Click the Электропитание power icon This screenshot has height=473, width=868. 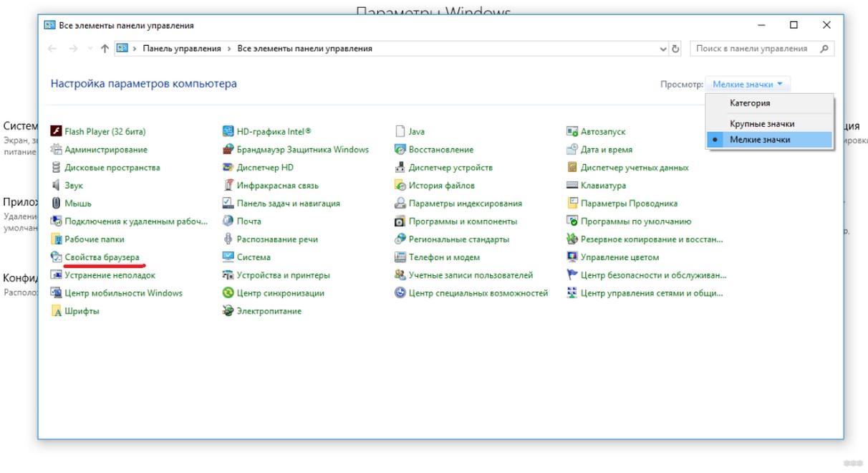pos(228,311)
